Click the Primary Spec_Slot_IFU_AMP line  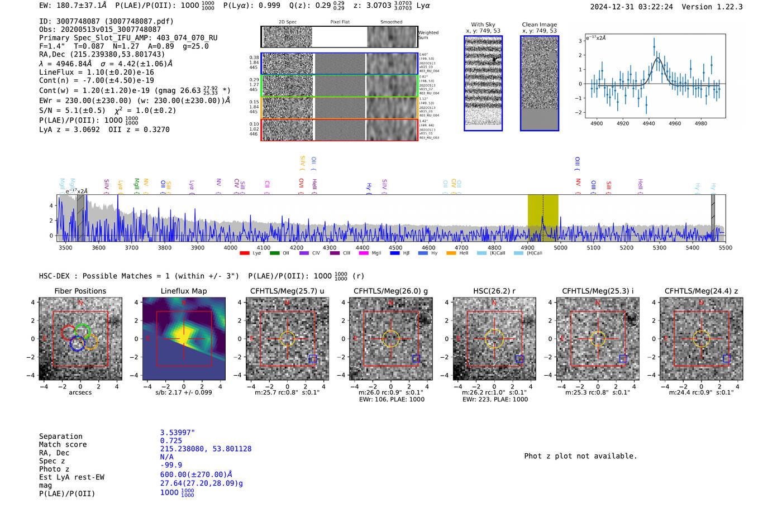(x=128, y=38)
